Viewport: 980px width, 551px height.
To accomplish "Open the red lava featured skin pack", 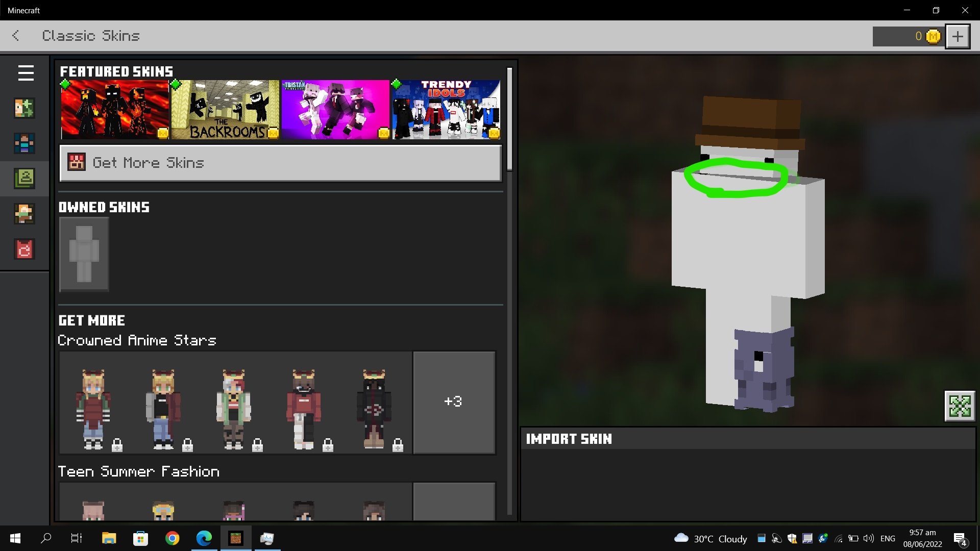I will tap(115, 110).
